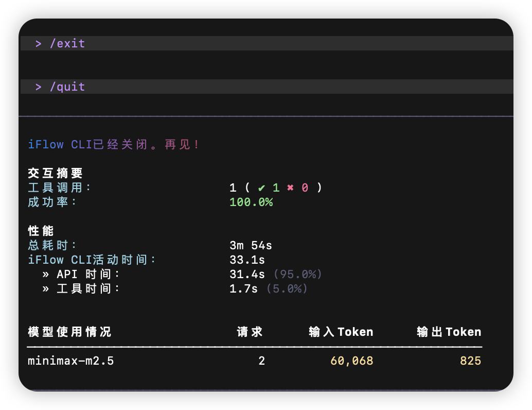
Task: Click the 输出 Token column header
Action: click(x=449, y=332)
